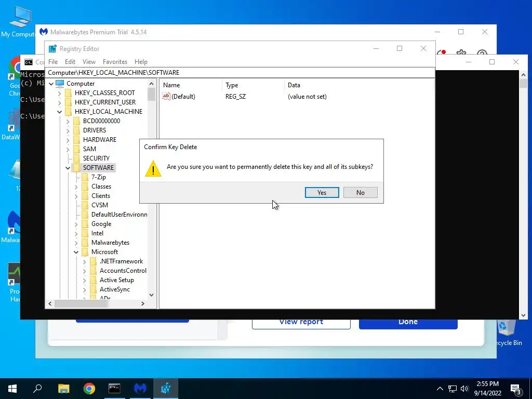Expand the Malwarebytes key
Screen dimensions: 532x399
coord(76,243)
